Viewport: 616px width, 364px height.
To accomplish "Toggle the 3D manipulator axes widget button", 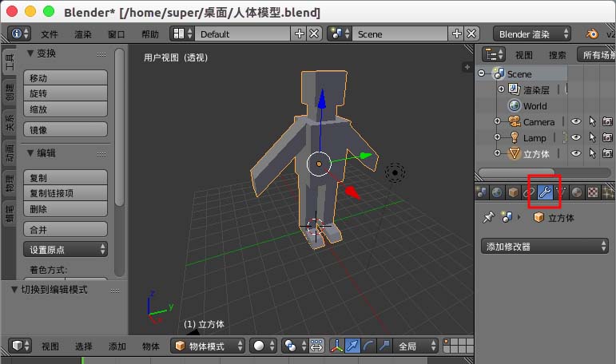I will pyautogui.click(x=336, y=346).
